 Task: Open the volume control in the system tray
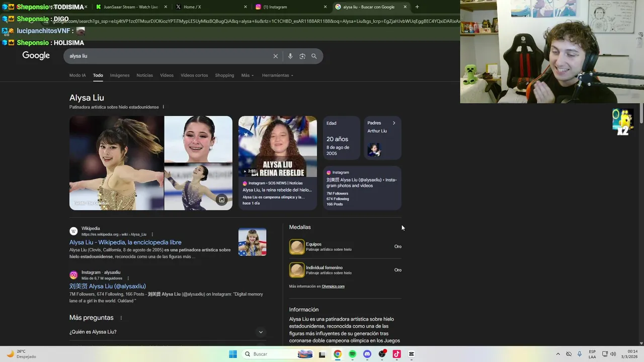[613, 354]
